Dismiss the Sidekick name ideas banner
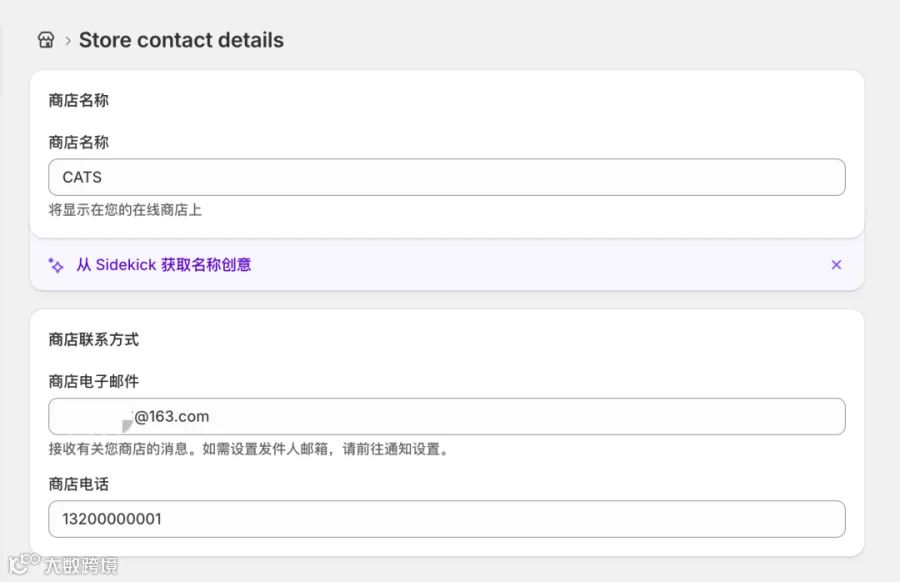 [836, 265]
